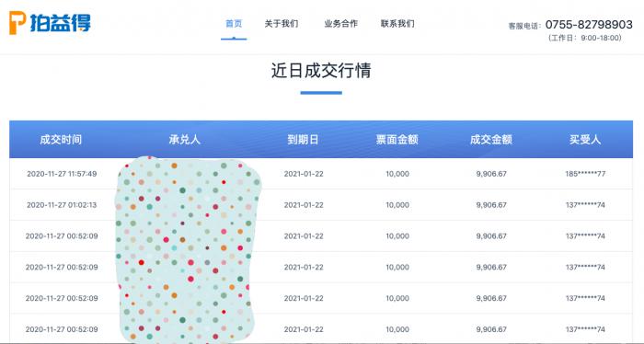644x344 pixels.
Task: Click the 拍益得 logo
Action: 50,23
